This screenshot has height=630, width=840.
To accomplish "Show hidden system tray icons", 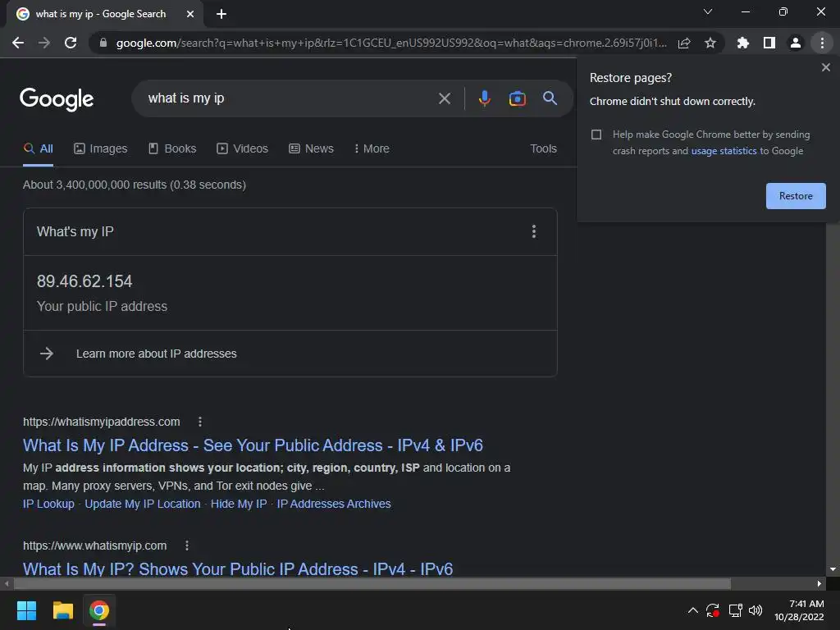I will [x=692, y=610].
